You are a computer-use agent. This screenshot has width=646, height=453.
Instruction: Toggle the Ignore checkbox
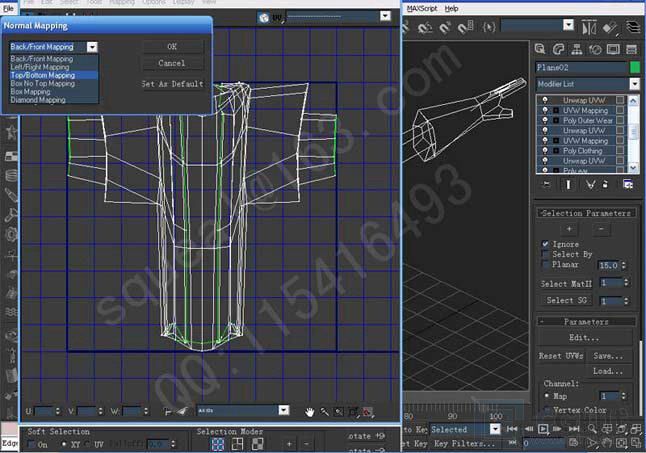pyautogui.click(x=546, y=243)
